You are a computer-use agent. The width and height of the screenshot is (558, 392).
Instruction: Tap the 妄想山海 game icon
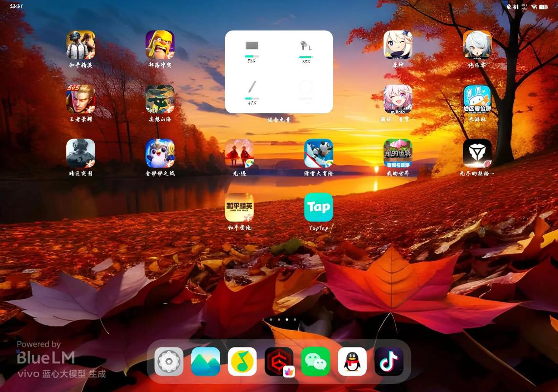[x=160, y=99]
